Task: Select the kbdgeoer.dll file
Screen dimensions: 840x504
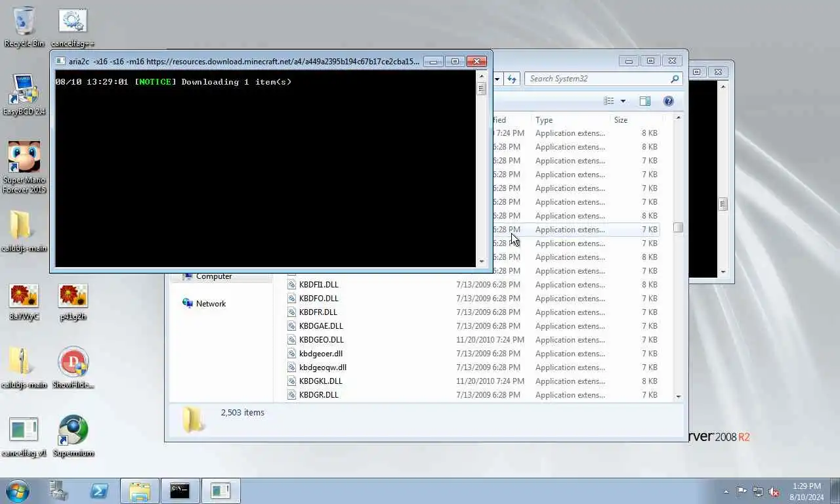Action: 321,354
